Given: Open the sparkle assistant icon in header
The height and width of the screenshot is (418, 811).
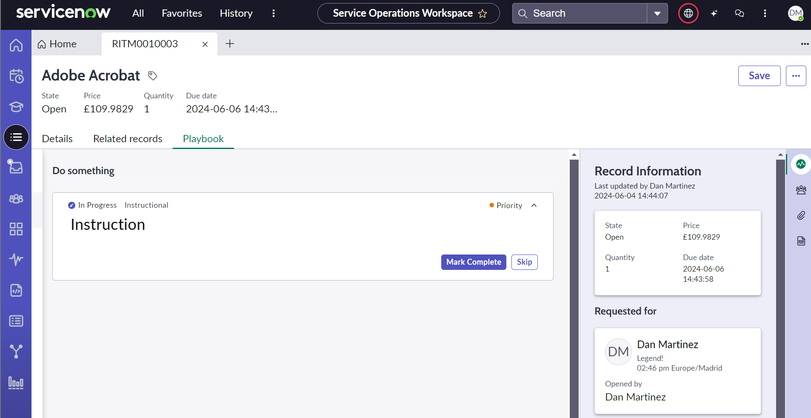Looking at the screenshot, I should tap(714, 13).
